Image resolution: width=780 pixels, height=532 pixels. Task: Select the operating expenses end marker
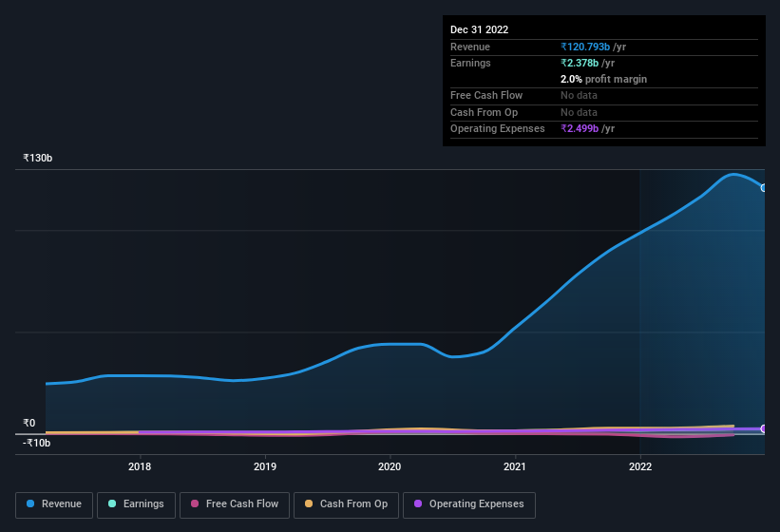764,428
